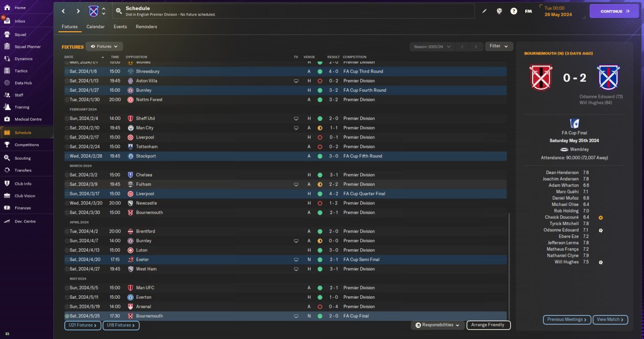
Task: Open Club Info in the sidebar
Action: (x=23, y=184)
